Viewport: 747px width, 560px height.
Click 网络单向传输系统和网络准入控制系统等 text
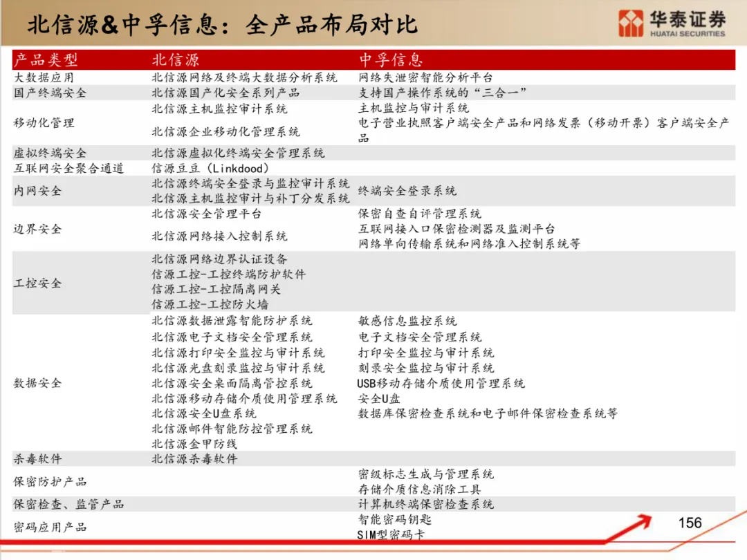[x=469, y=244]
